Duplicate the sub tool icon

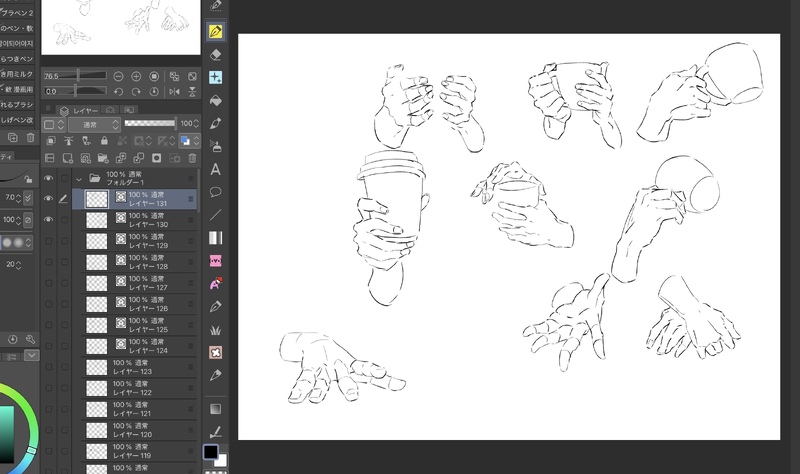(x=13, y=137)
